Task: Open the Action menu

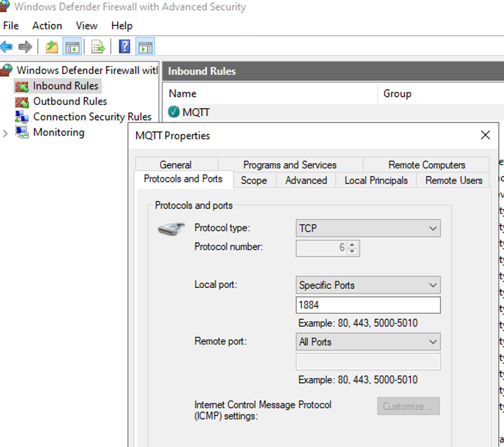Action: (47, 26)
